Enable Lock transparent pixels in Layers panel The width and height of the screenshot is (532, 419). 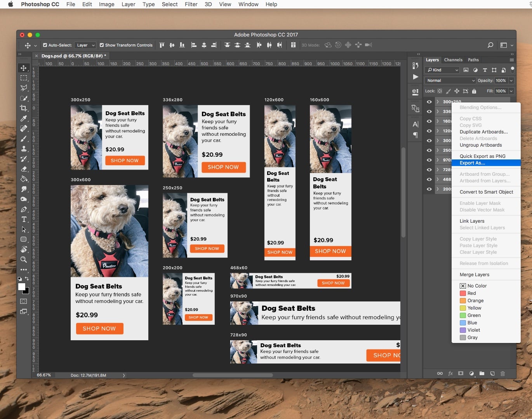pyautogui.click(x=440, y=91)
